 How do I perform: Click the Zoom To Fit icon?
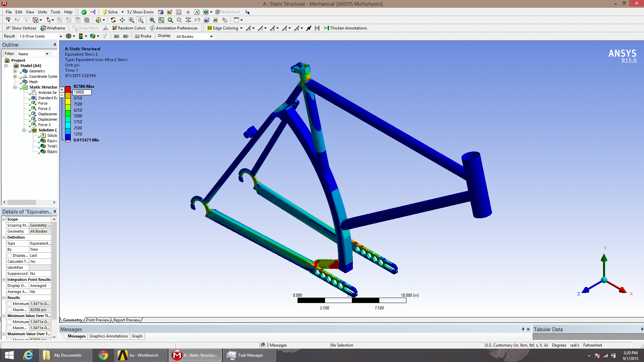[152, 20]
